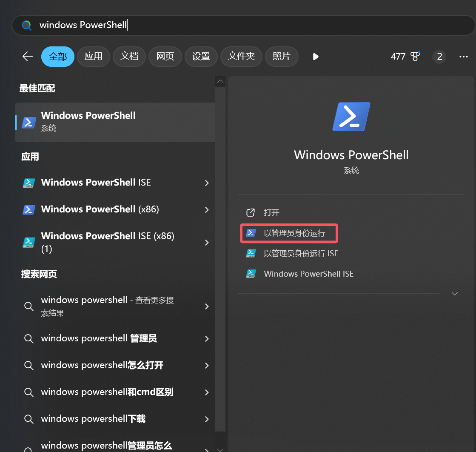Viewport: 476px width, 452px height.
Task: Click the 搜索网页 section heading
Action: (39, 274)
